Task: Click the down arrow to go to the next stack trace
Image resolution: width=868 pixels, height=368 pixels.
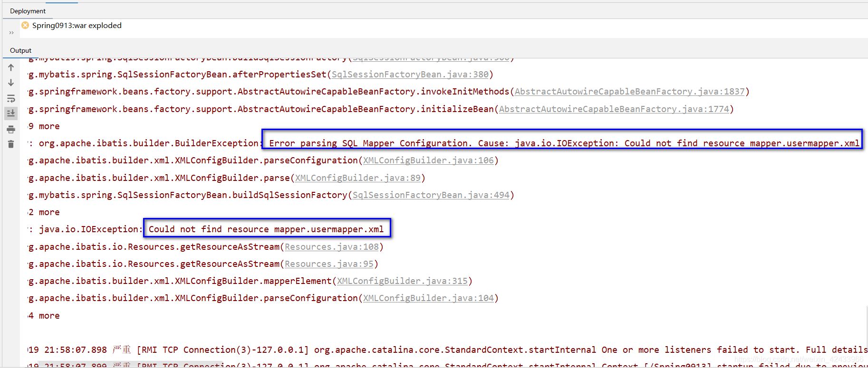Action: pos(11,83)
